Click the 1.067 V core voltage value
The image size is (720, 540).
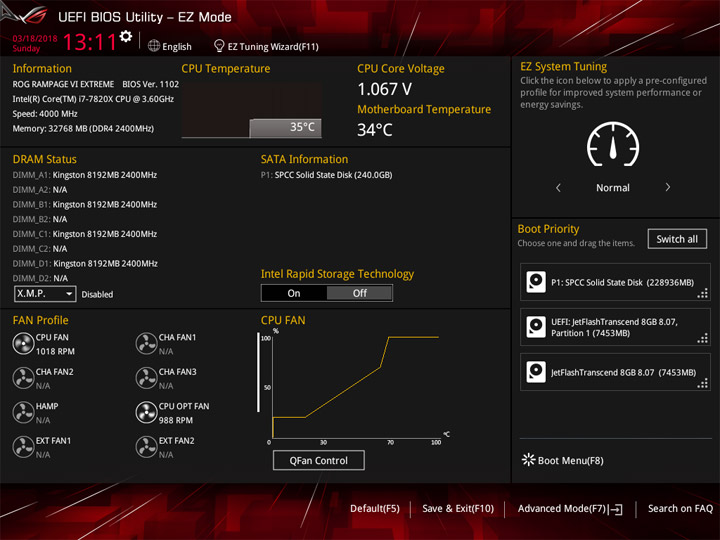385,89
